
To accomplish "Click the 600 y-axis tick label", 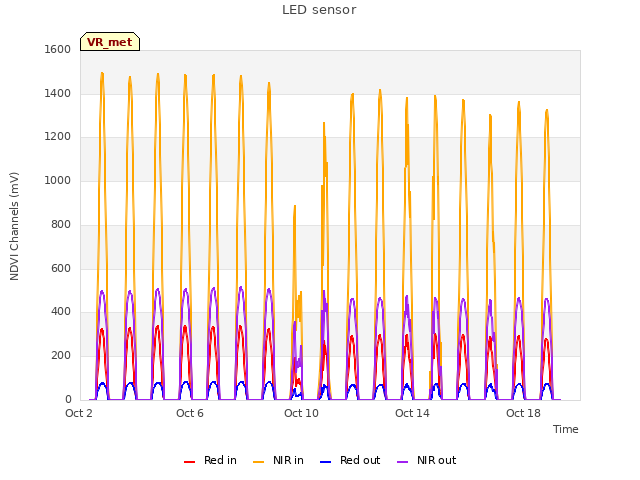I will (61, 269).
